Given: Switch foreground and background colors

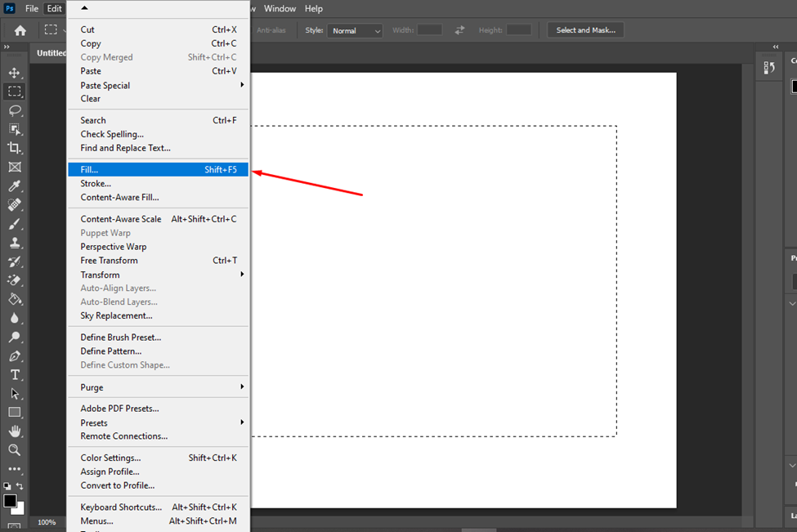Looking at the screenshot, I should [x=20, y=485].
